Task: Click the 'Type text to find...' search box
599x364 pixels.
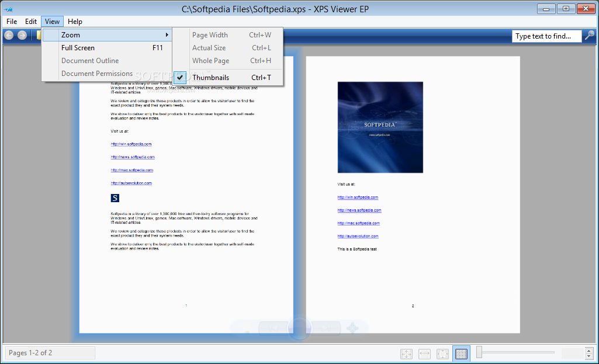Action: (x=546, y=36)
